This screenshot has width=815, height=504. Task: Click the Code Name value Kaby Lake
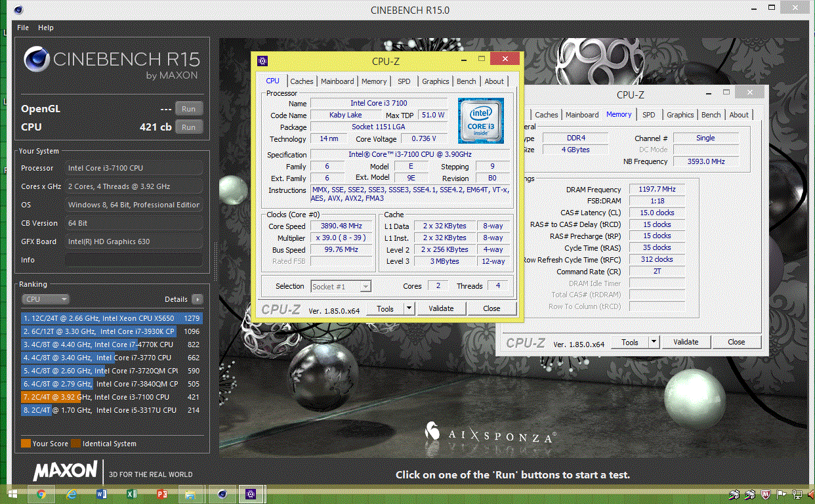pos(345,115)
